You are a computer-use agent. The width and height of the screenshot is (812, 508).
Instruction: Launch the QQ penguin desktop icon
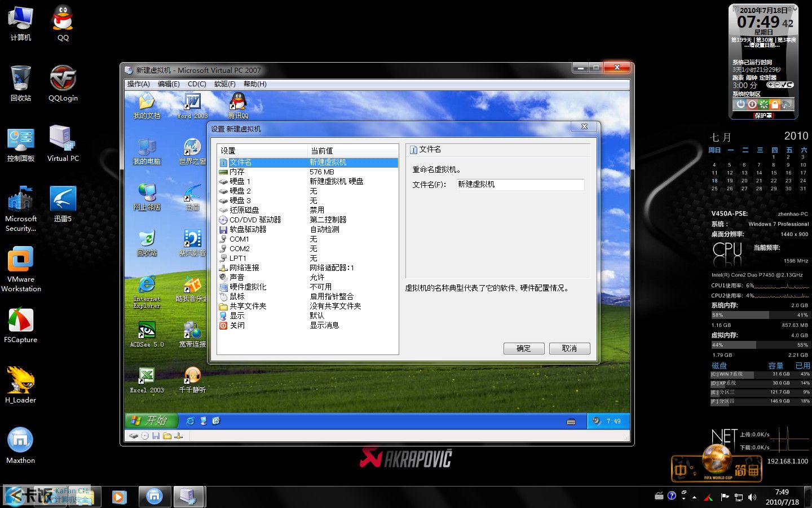(x=63, y=23)
